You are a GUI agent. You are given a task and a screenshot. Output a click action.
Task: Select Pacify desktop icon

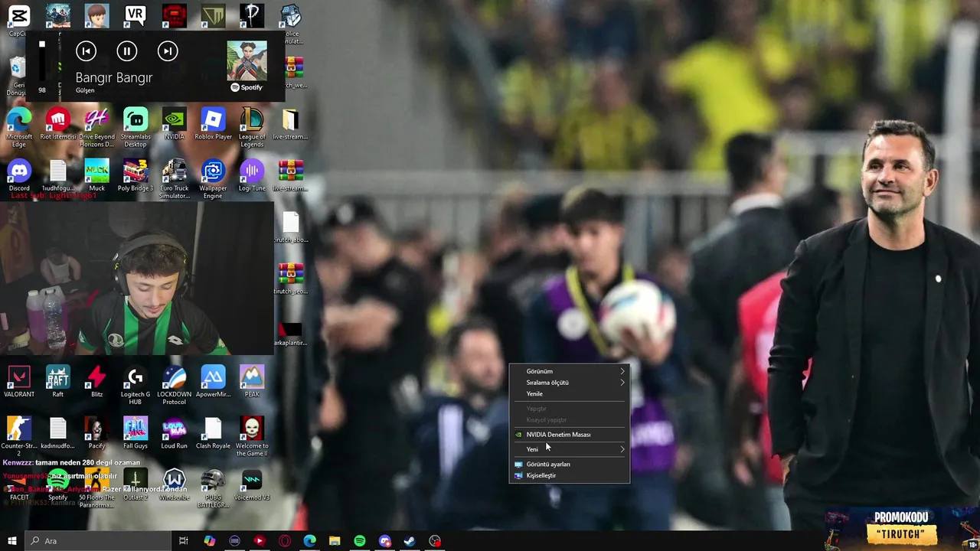[96, 433]
